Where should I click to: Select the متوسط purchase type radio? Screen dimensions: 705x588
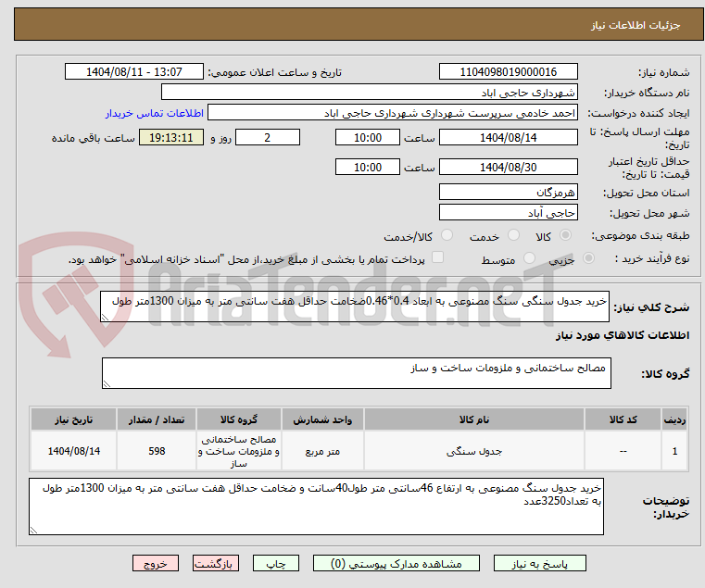tap(529, 258)
